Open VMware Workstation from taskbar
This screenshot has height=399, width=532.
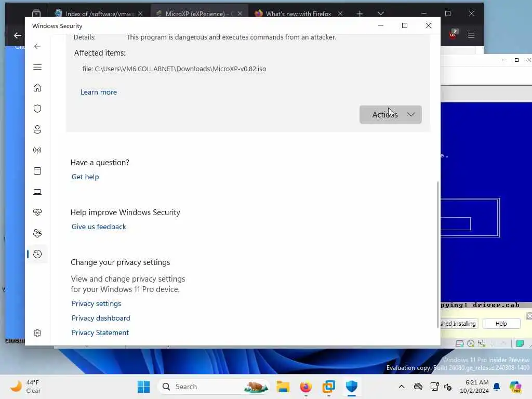point(328,387)
